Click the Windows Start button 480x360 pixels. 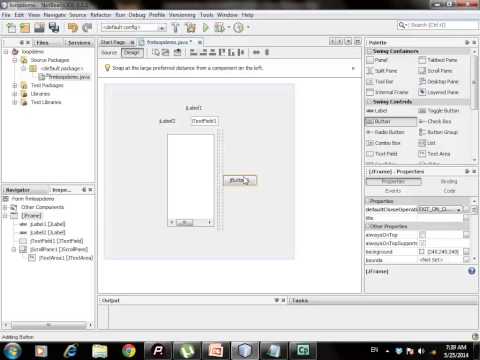click(12, 351)
